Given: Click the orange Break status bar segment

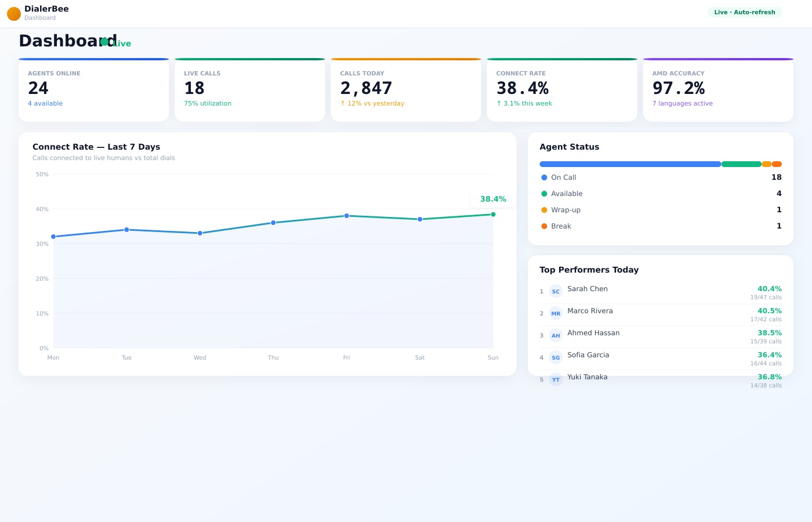Looking at the screenshot, I should click(777, 164).
